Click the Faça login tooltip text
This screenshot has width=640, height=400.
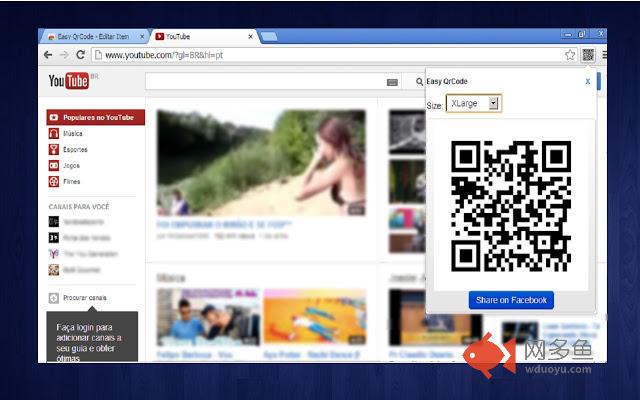[x=89, y=343]
